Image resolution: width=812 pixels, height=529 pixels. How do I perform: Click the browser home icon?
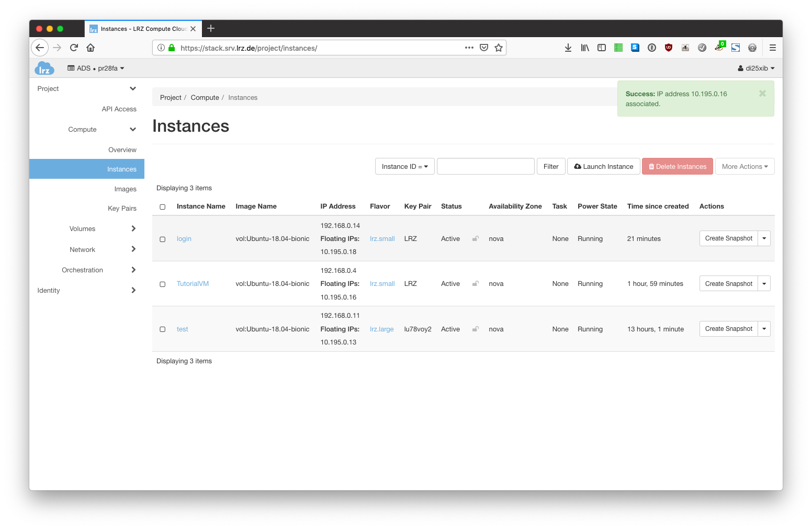(91, 48)
